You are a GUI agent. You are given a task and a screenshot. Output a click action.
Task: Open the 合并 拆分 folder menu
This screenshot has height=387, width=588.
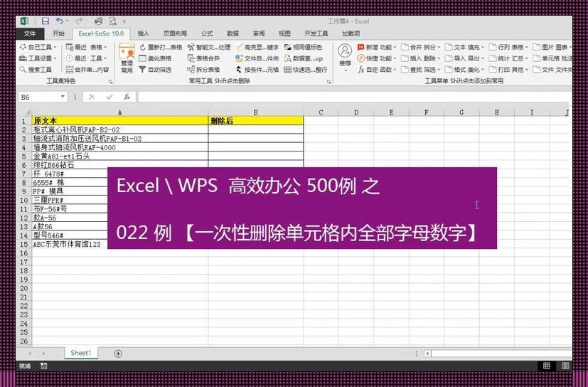(421, 47)
